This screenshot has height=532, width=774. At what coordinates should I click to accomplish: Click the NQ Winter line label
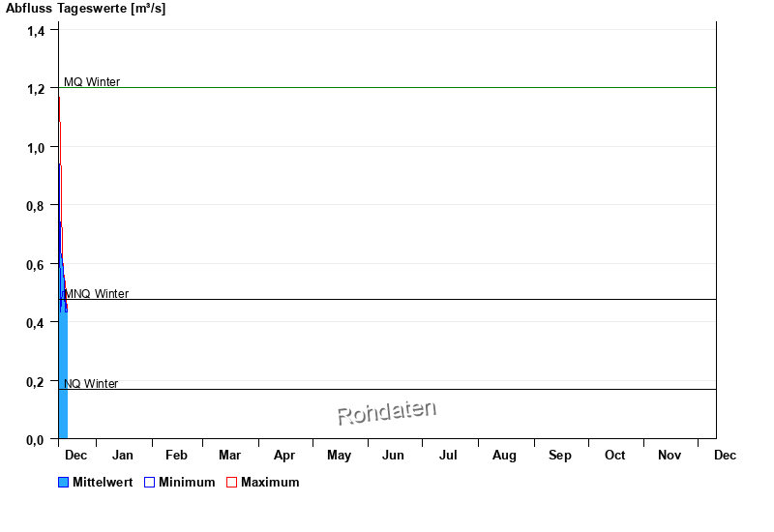(91, 384)
